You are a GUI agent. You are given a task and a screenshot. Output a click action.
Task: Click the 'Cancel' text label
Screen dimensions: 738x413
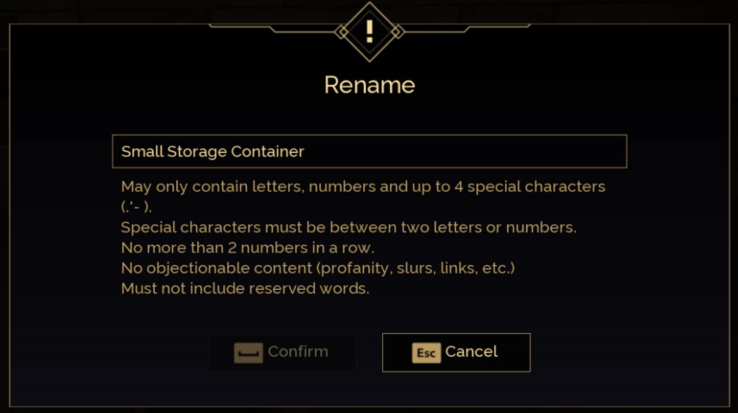coord(471,351)
